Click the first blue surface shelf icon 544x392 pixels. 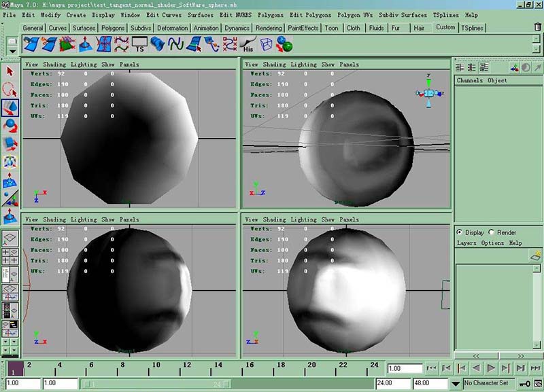pos(31,44)
